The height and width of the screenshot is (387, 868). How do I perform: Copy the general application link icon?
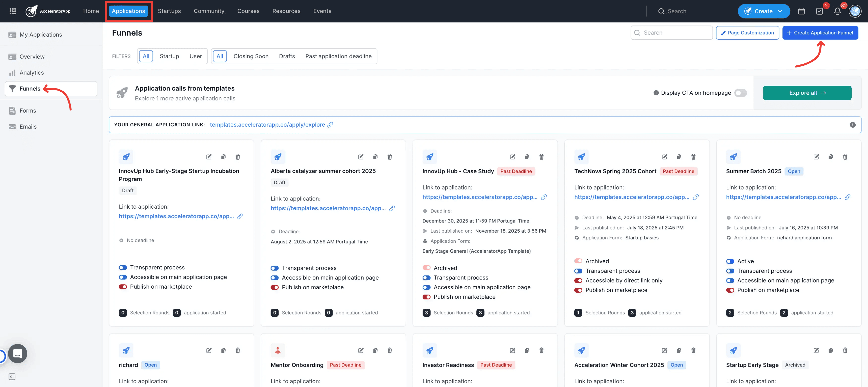(x=330, y=125)
